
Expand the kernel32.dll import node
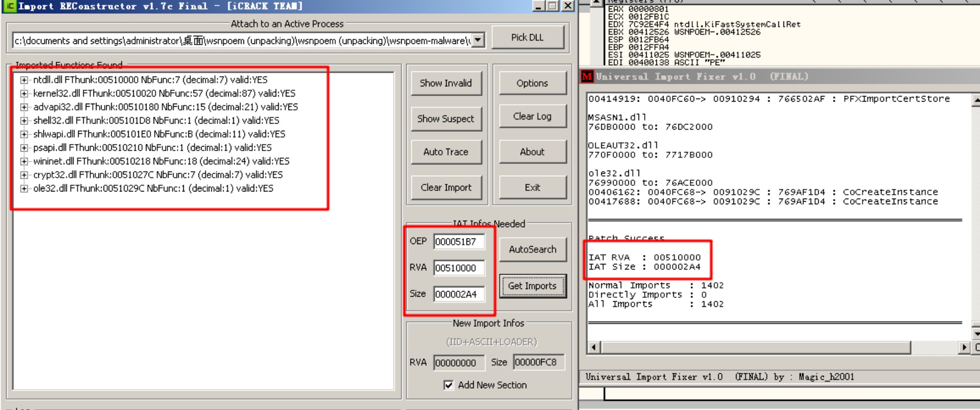tap(24, 93)
